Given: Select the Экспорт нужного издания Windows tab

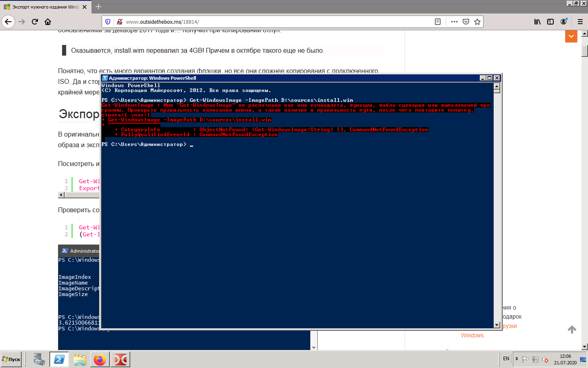Looking at the screenshot, I should coord(45,7).
